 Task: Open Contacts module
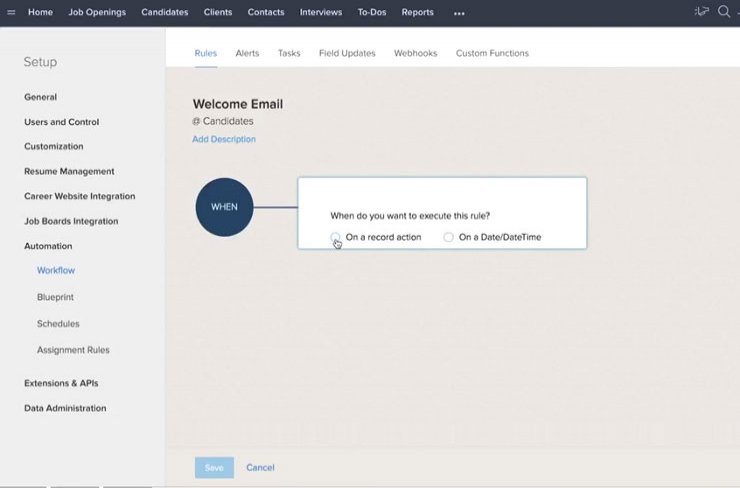[266, 12]
